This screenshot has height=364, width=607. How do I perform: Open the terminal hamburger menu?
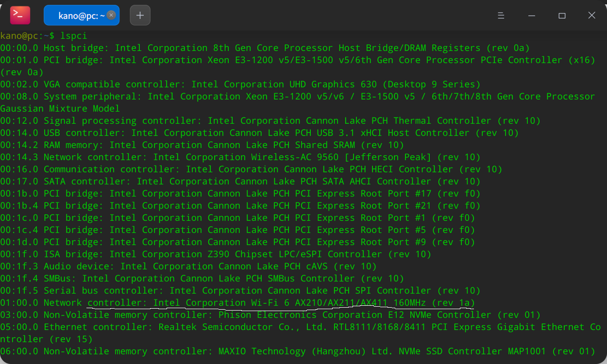tap(501, 15)
